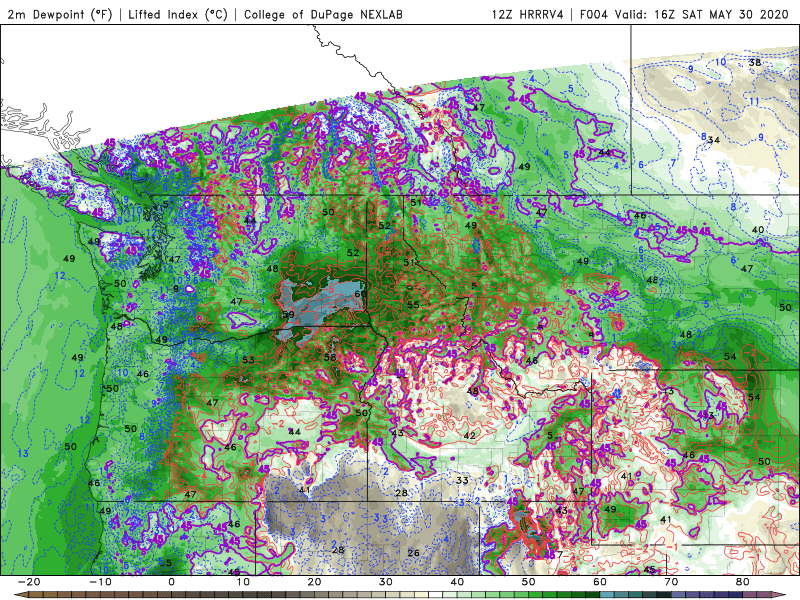Viewport: 800px width, 600px height.
Task: Click the 0 label on the color scale
Action: (x=171, y=582)
